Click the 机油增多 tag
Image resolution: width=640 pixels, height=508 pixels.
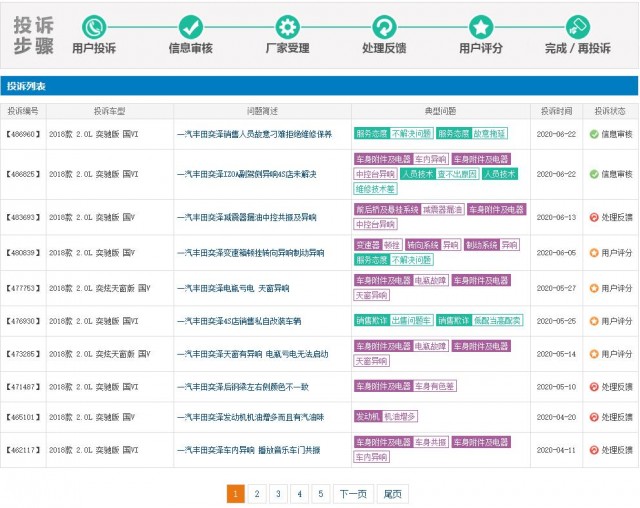400,417
